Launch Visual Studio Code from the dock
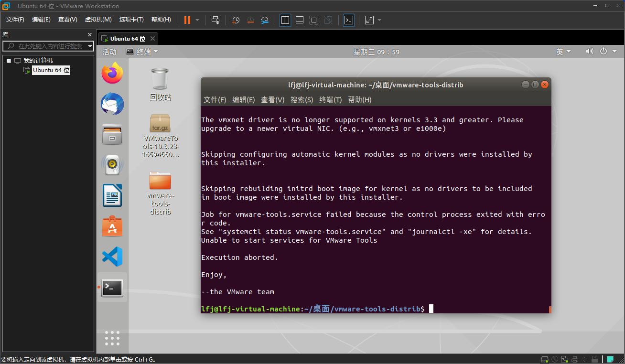Image resolution: width=625 pixels, height=364 pixels. point(112,257)
